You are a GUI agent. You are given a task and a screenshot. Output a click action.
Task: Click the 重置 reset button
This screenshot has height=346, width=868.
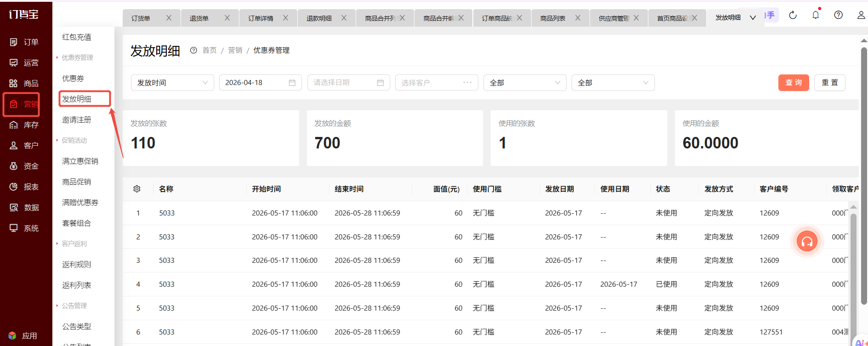click(830, 83)
